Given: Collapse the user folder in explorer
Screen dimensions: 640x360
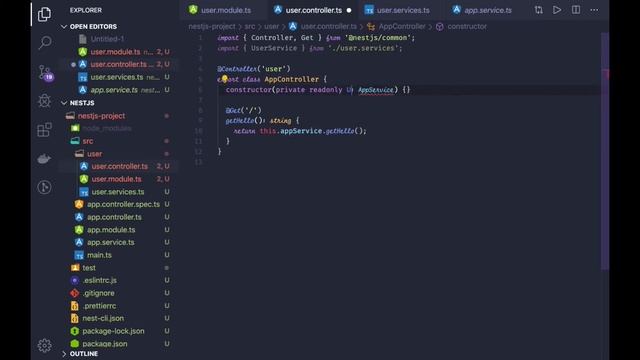Looking at the screenshot, I should tap(94, 154).
